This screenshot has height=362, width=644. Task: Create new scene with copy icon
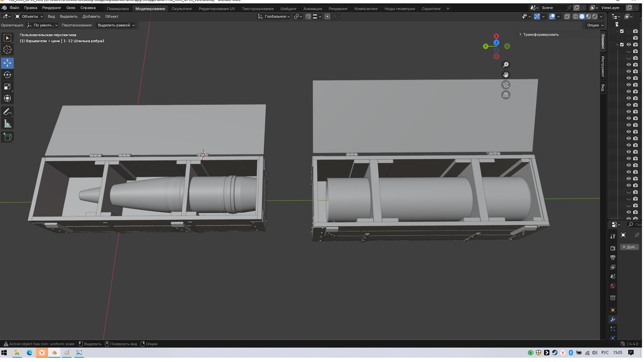(x=577, y=8)
